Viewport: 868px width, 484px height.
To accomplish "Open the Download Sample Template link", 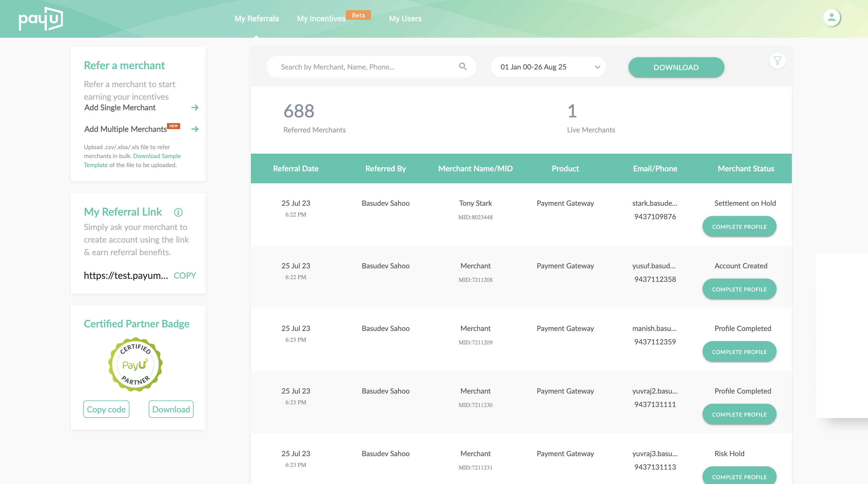I will (x=132, y=160).
